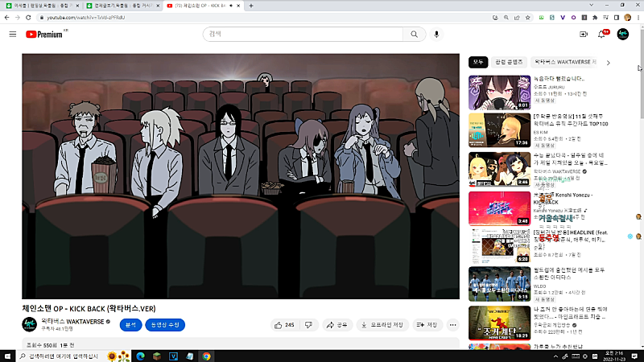This screenshot has width=644, height=362.
Task: Open the 18:29 Minecraft stairs video thumbnail
Action: point(499,323)
